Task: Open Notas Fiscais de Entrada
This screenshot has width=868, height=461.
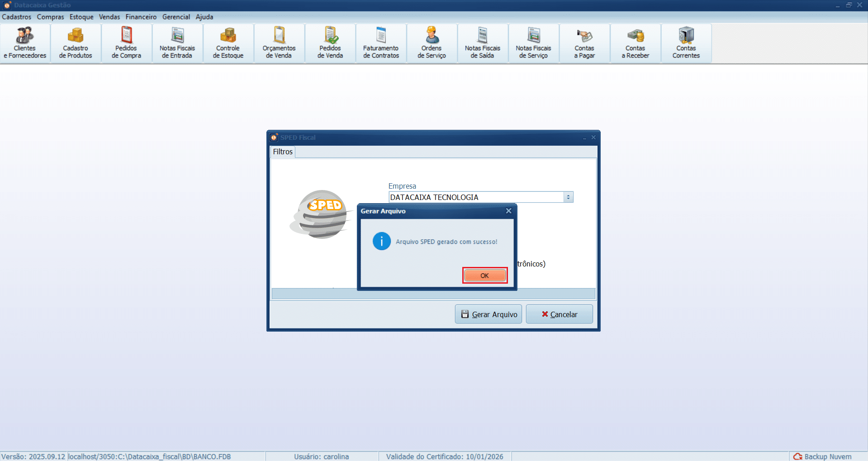Action: pos(177,43)
